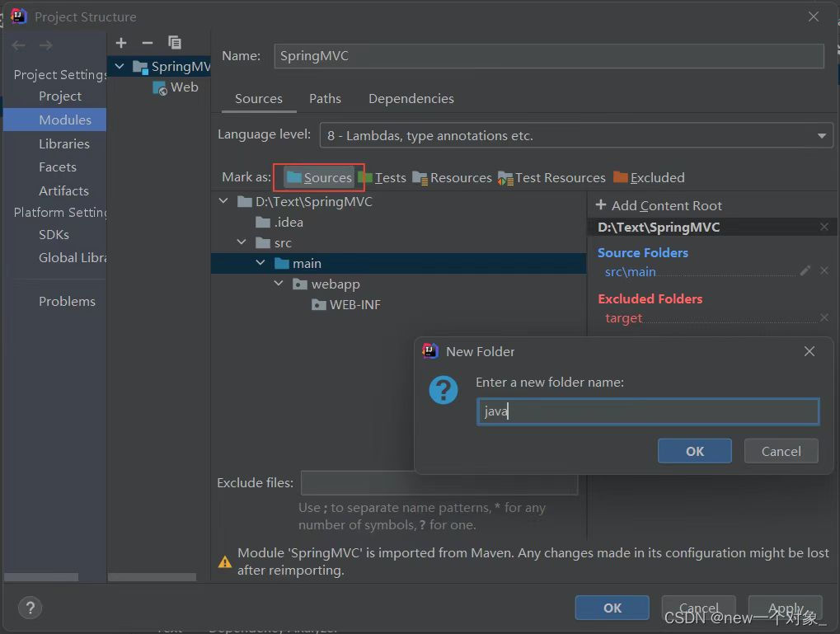
Task: Open Modules settings page
Action: click(x=54, y=120)
